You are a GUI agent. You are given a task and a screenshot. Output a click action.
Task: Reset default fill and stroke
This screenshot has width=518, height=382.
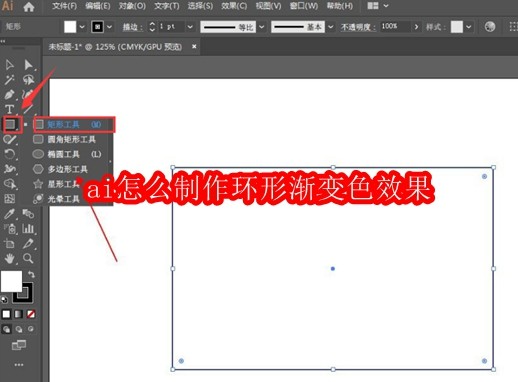tap(4, 300)
